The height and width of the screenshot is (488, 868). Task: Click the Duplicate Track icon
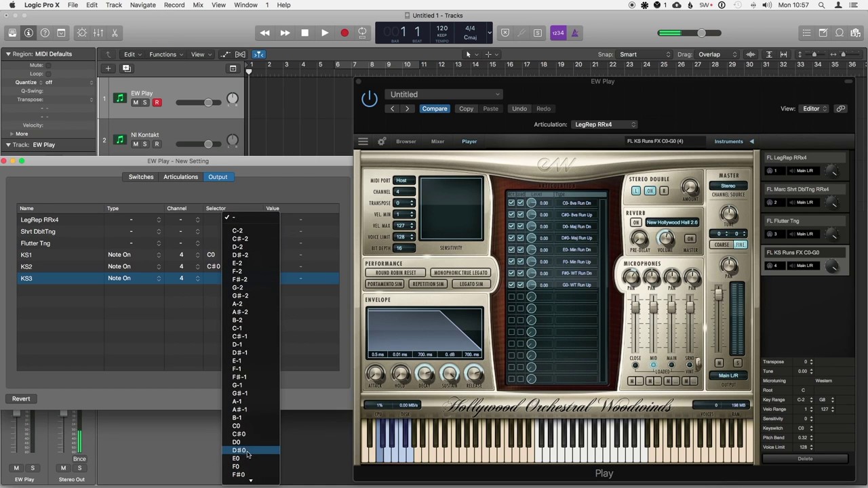click(x=126, y=68)
